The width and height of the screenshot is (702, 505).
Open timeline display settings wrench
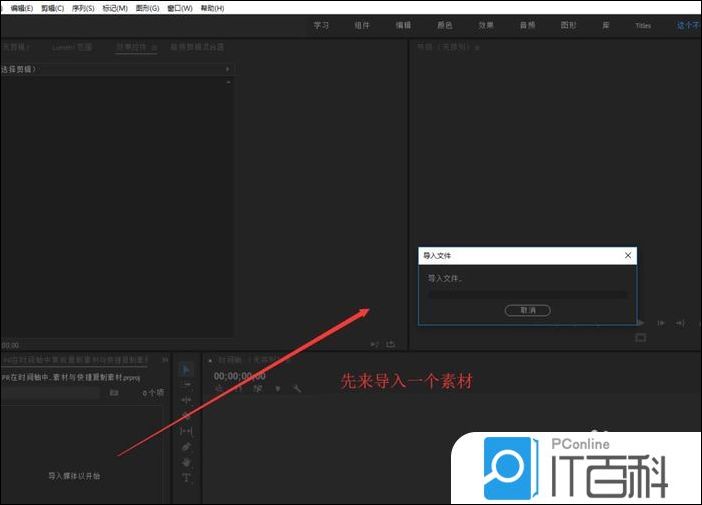(x=297, y=389)
